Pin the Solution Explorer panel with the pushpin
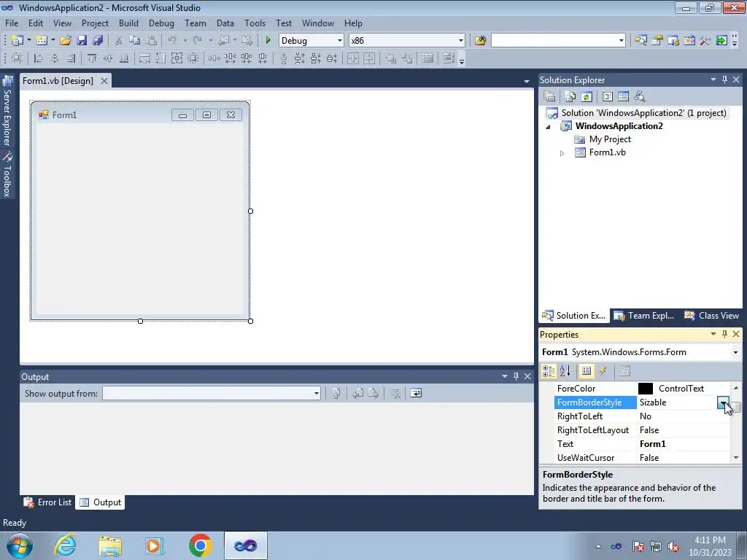Image resolution: width=747 pixels, height=560 pixels. tap(724, 80)
